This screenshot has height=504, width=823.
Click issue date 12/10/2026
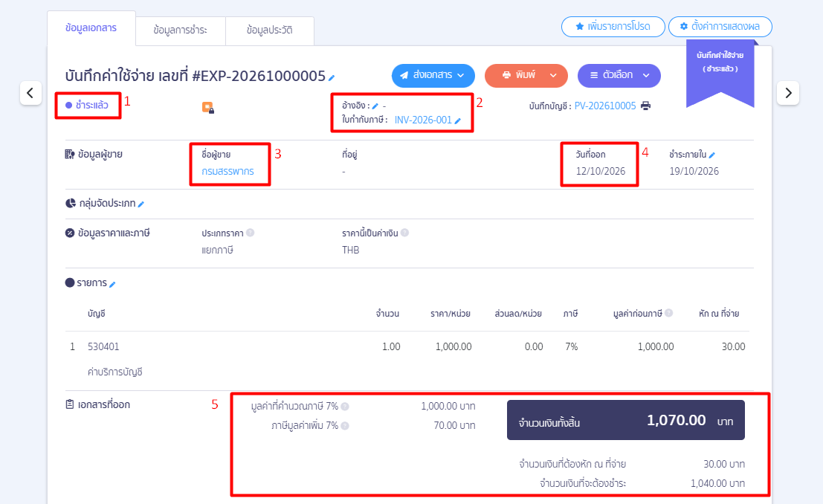(601, 171)
